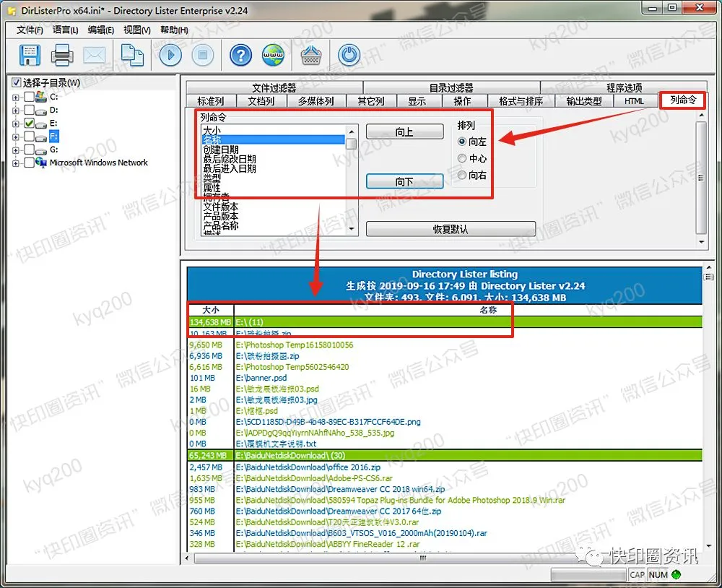Image resolution: width=722 pixels, height=588 pixels.
Task: Click the Print icon in toolbar
Action: tap(61, 56)
